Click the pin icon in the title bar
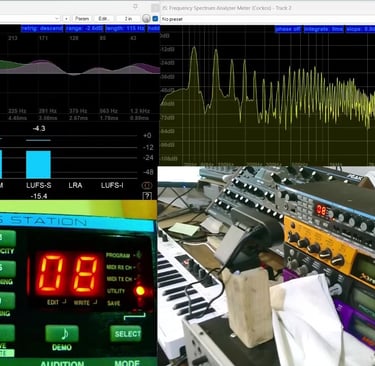This screenshot has height=366, width=375. [135, 6]
